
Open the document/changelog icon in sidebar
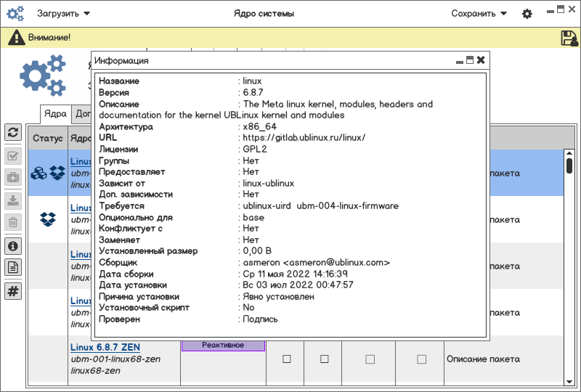pyautogui.click(x=13, y=267)
